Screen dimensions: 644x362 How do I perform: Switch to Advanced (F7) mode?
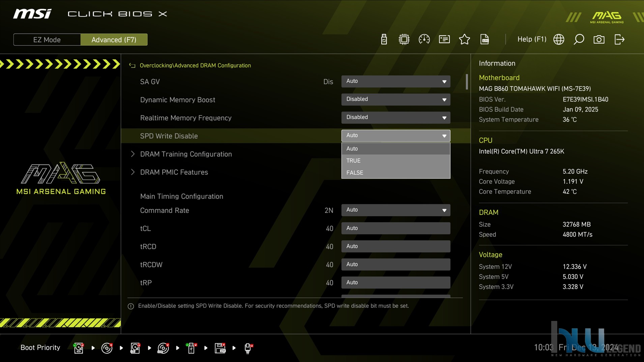114,39
